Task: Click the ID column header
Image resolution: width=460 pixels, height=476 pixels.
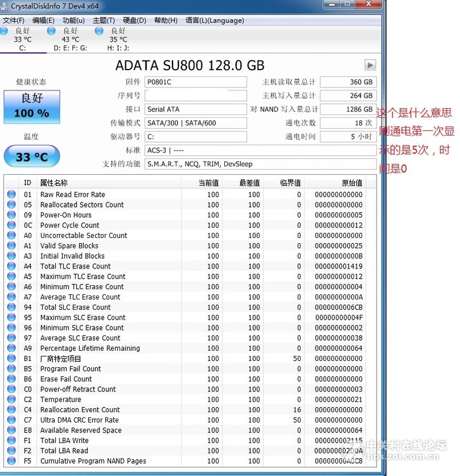Action: (28, 183)
